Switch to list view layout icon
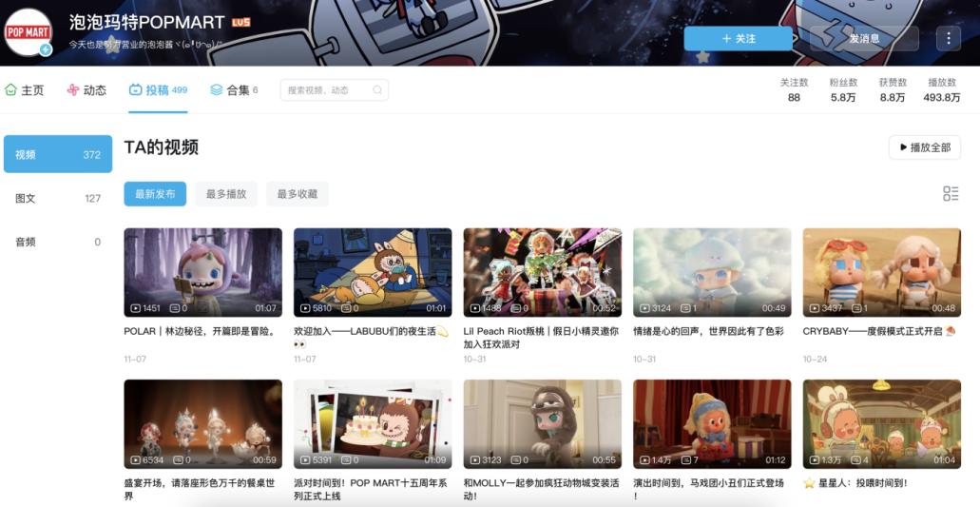The height and width of the screenshot is (507, 980). (x=951, y=194)
